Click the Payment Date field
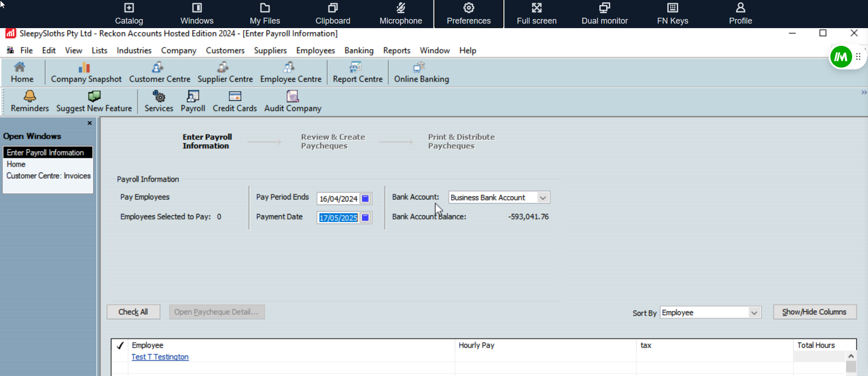The width and height of the screenshot is (868, 376). click(338, 218)
